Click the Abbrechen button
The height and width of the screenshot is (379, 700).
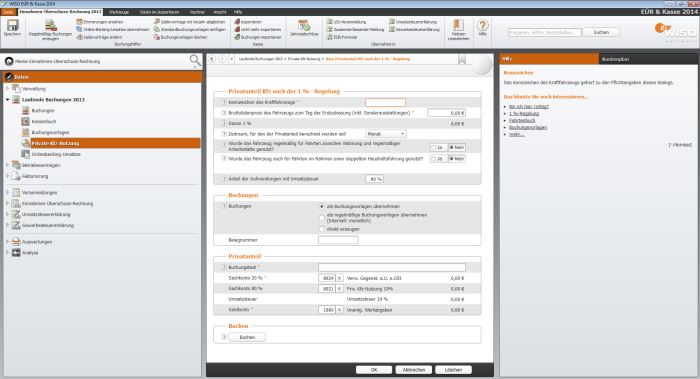pyautogui.click(x=413, y=370)
